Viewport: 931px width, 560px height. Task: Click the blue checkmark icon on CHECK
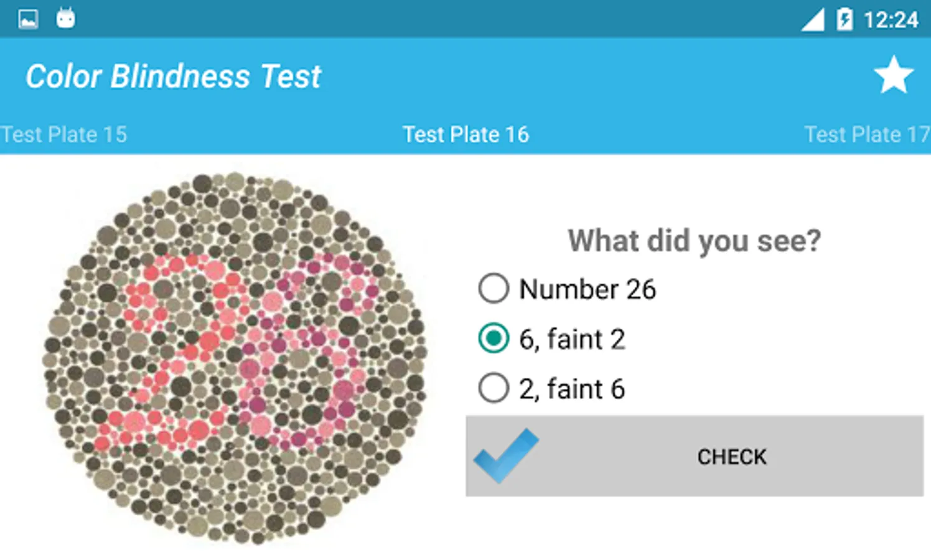tap(505, 455)
